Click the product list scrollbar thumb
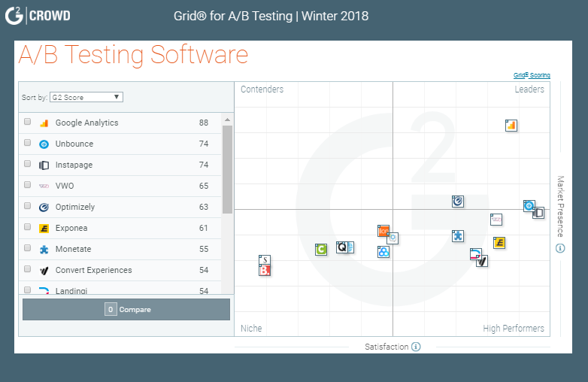Screen dimensions: 588x382 227,169
